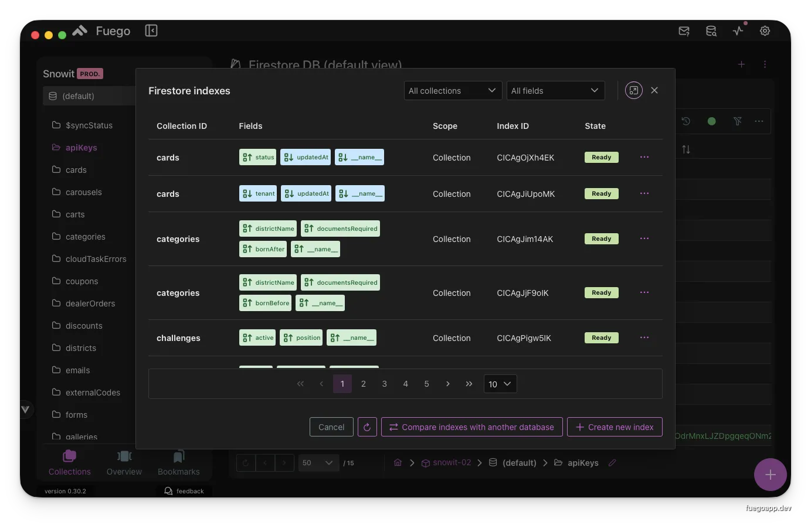811x532 pixels.
Task: Jump to last page of indexes
Action: 469,384
